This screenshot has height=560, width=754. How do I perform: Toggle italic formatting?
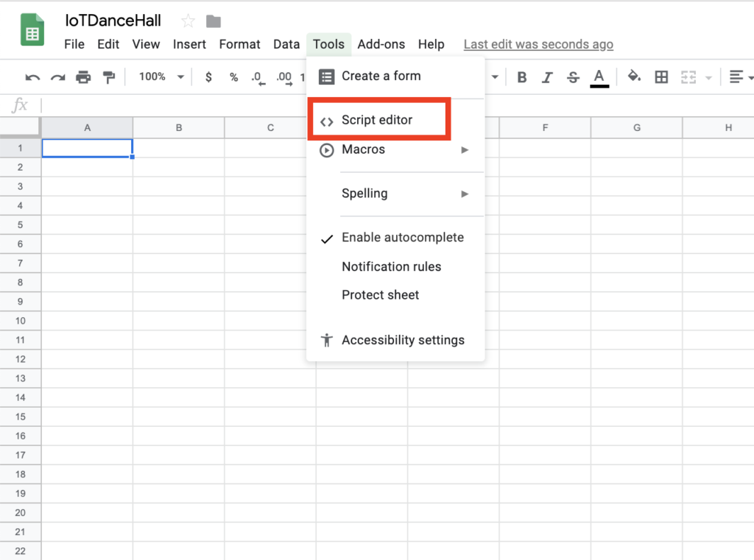click(547, 77)
